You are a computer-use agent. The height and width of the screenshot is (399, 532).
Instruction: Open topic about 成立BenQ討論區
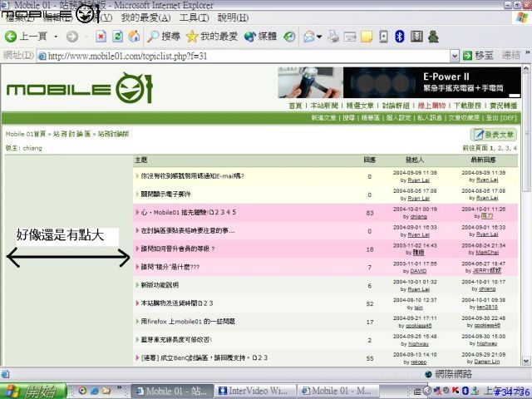[196, 358]
